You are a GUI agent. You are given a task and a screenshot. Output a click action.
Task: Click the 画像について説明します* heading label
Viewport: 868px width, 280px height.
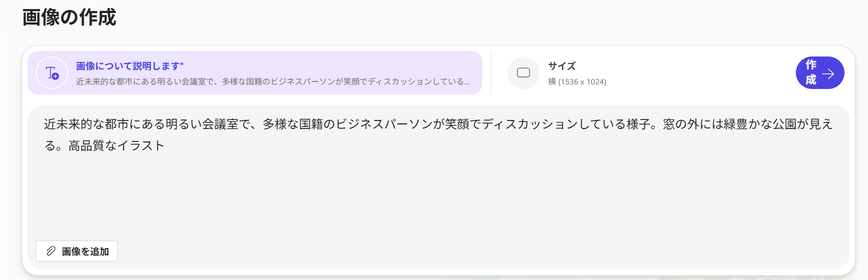[130, 66]
